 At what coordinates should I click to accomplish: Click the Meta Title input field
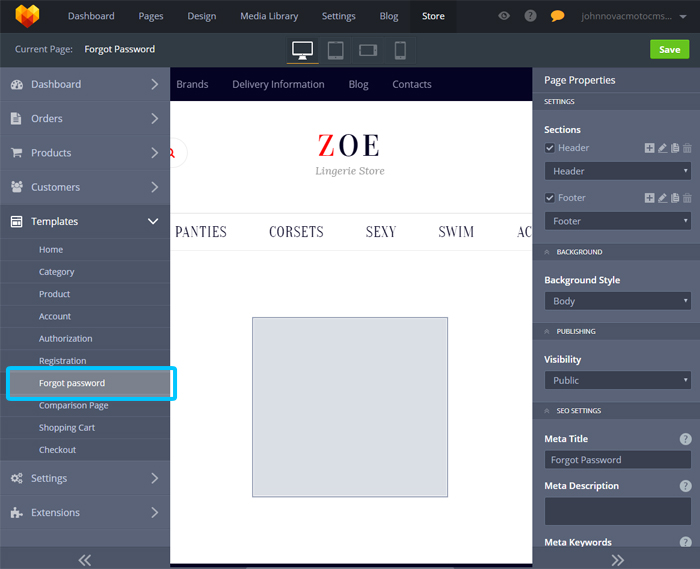coord(617,460)
